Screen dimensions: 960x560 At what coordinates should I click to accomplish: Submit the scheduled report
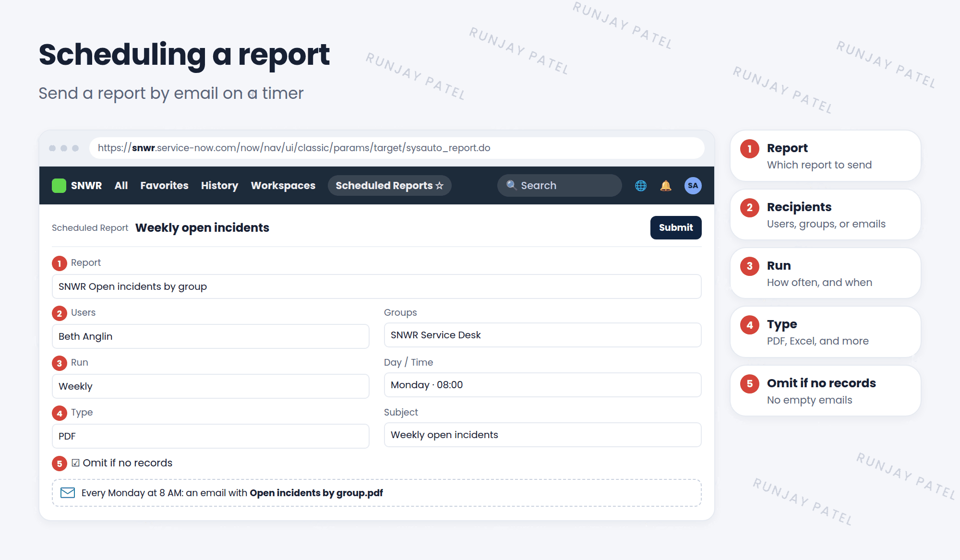click(x=676, y=227)
